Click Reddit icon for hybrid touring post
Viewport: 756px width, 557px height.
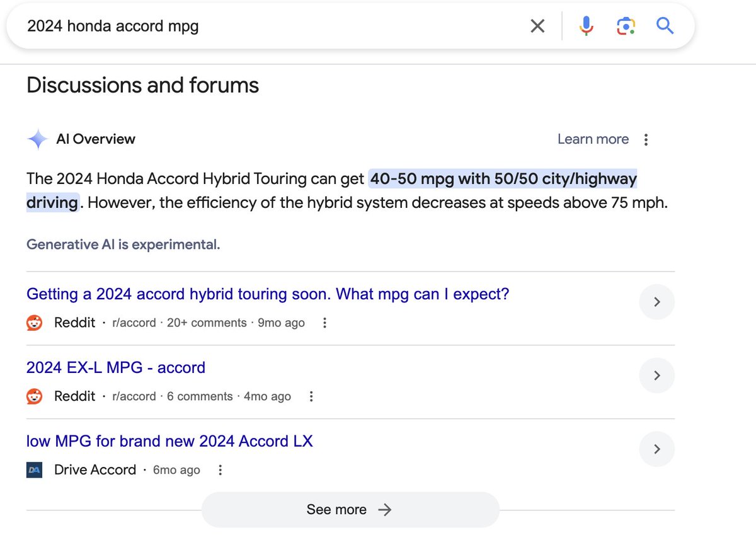[x=35, y=323]
